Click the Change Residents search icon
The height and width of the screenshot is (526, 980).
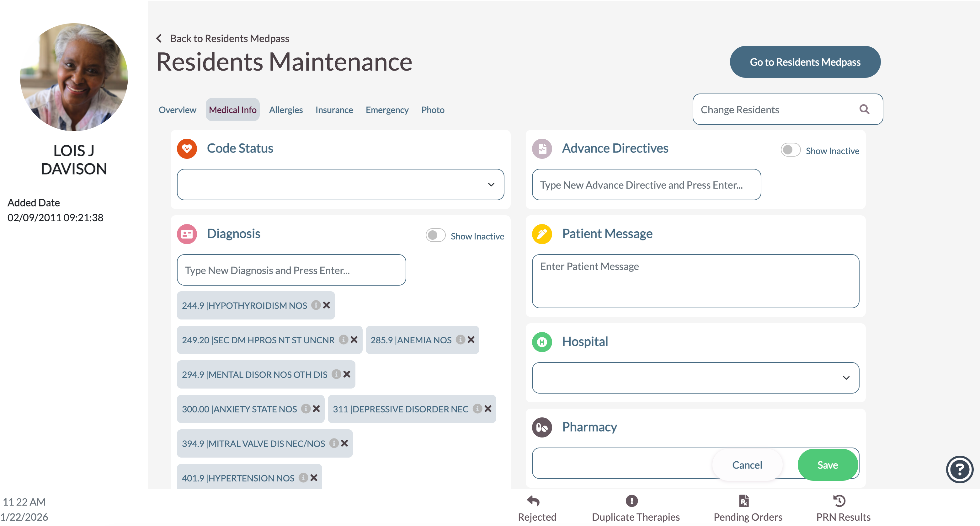[x=864, y=110]
